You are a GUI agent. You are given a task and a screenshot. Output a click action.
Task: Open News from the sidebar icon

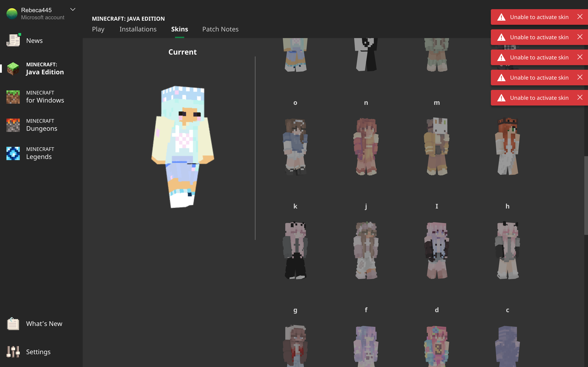click(x=13, y=40)
